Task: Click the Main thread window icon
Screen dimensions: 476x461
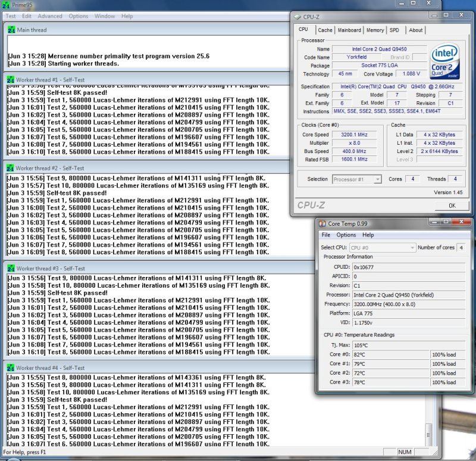Action: [11, 30]
